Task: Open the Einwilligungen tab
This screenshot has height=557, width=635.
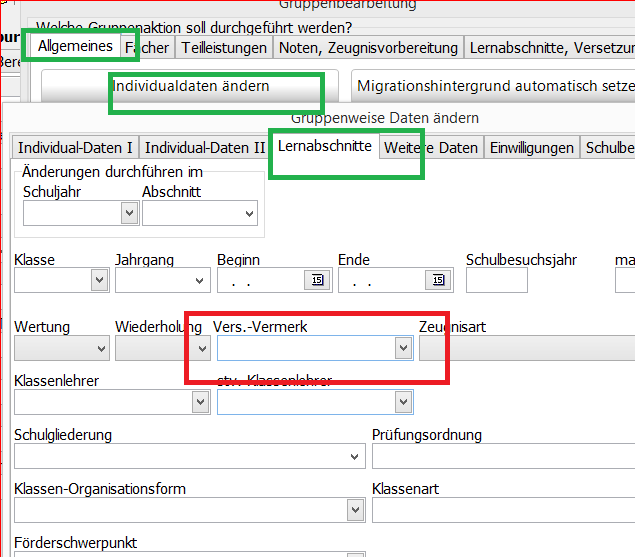Action: [x=532, y=147]
